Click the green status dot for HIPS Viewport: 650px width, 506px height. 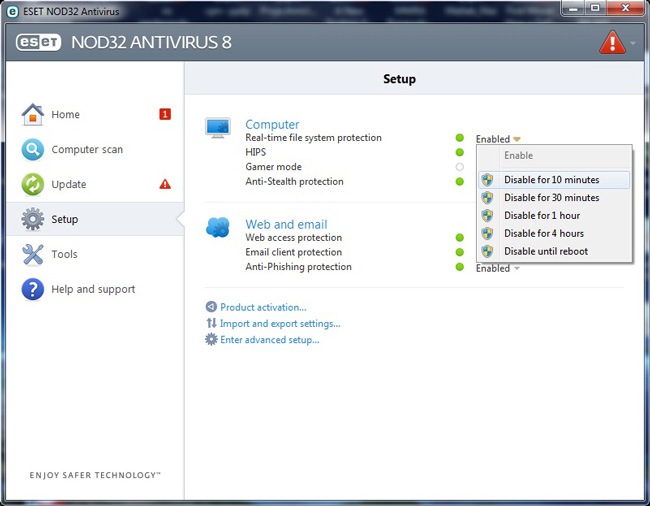[459, 152]
